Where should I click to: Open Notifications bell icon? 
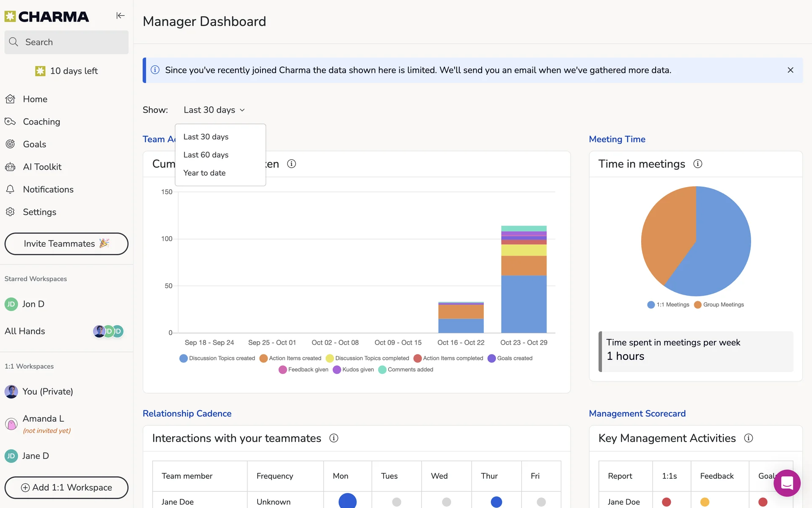11,190
